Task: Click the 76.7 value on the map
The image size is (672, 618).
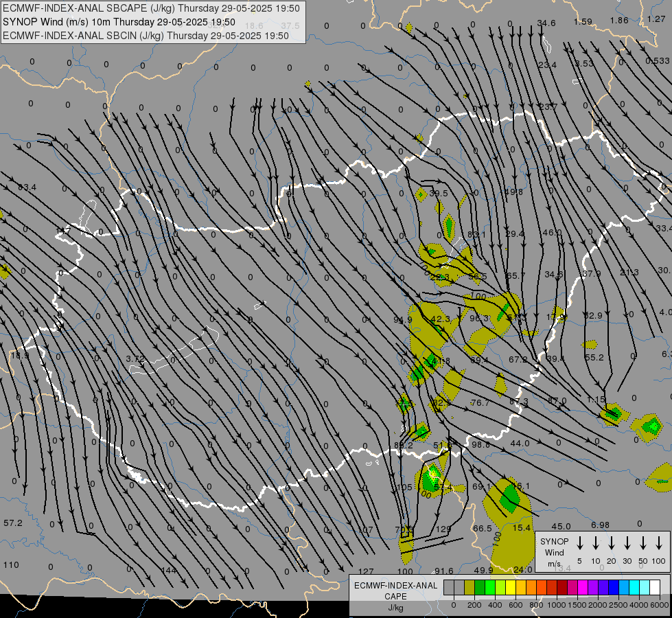Action: click(480, 402)
